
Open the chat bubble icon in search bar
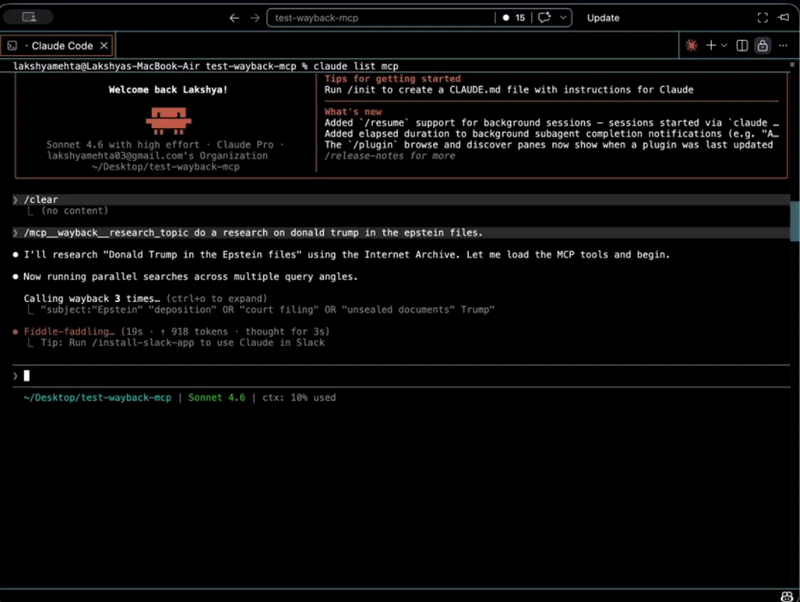point(544,18)
